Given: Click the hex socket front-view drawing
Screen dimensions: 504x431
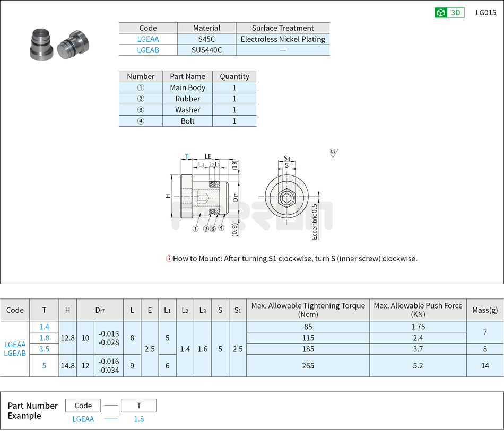Looking at the screenshot, I should pyautogui.click(x=286, y=197).
